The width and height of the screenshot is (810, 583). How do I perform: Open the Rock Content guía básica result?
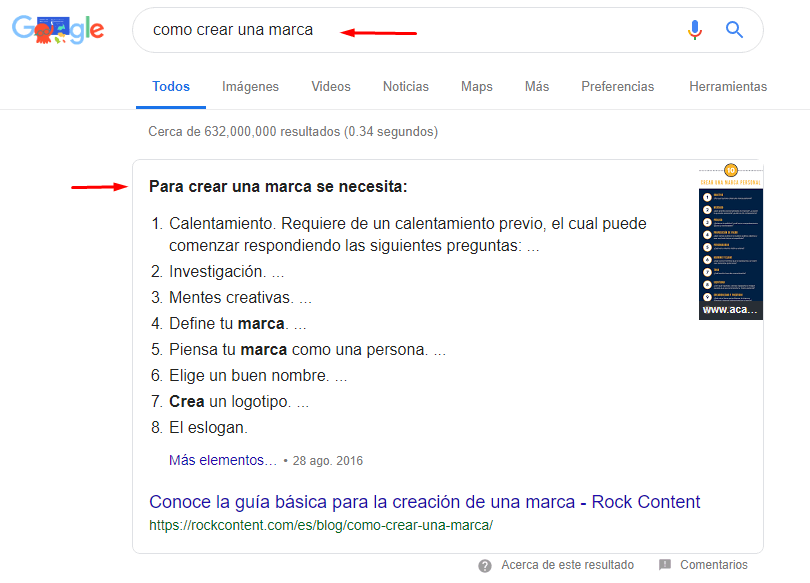(425, 502)
